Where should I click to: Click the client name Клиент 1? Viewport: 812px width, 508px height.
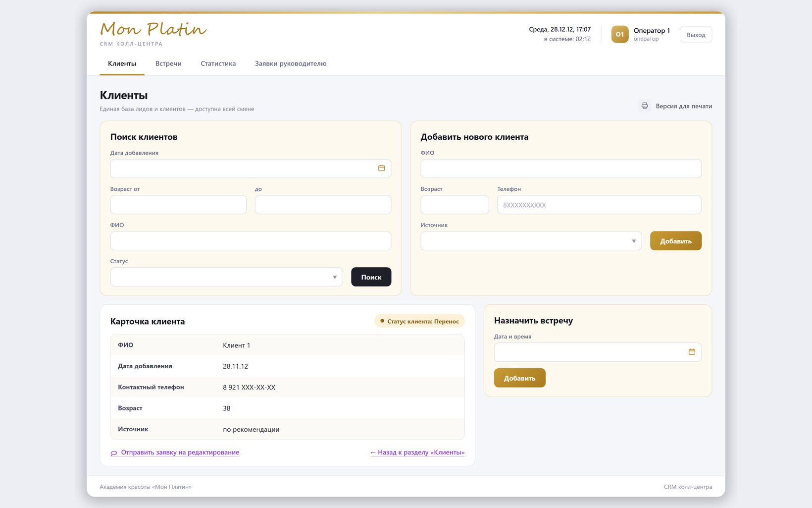tap(236, 345)
